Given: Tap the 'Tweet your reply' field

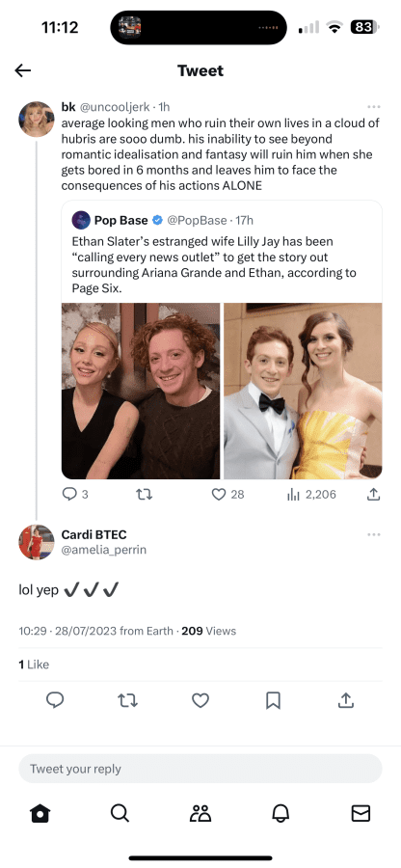Looking at the screenshot, I should (x=200, y=769).
